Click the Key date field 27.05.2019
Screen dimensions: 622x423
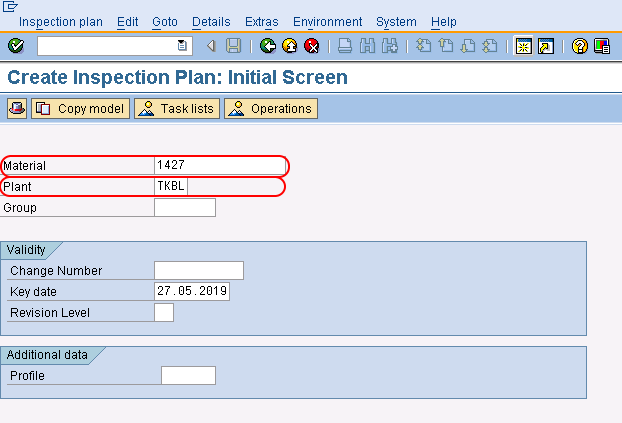192,291
